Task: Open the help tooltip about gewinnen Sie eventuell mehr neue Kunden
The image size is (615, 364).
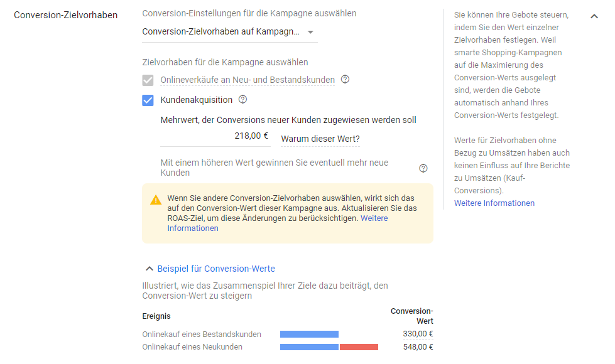Action: point(423,168)
